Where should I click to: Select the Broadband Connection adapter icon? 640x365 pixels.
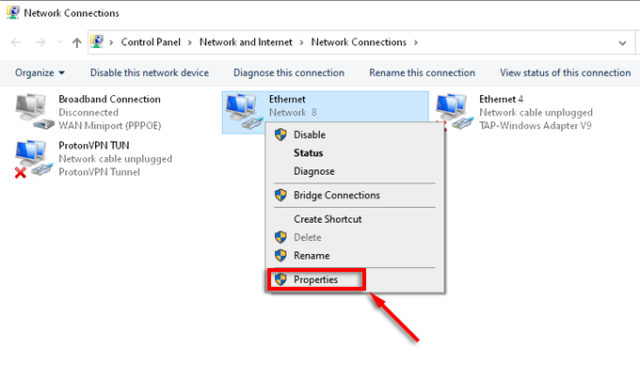34,111
